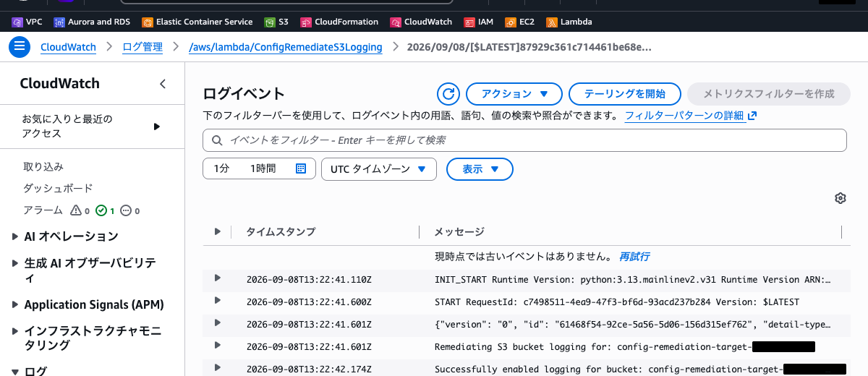This screenshot has width=868, height=376.
Task: Refresh the log events list
Action: [448, 94]
